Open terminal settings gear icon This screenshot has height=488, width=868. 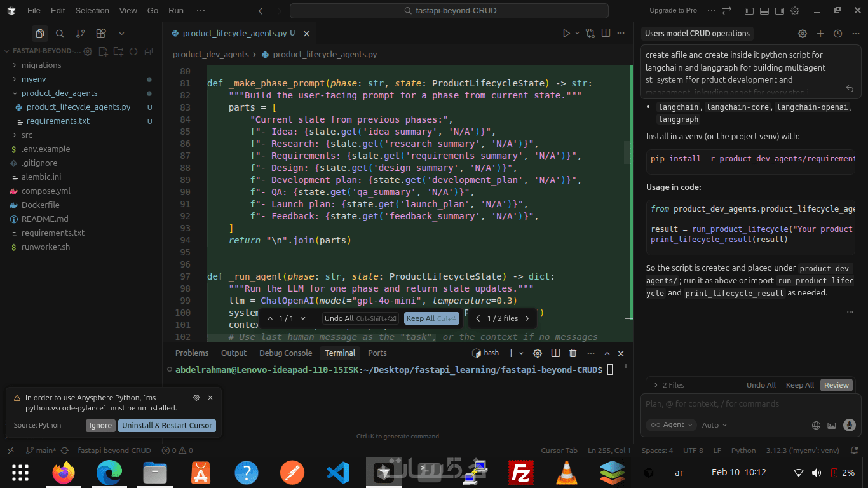tap(538, 353)
